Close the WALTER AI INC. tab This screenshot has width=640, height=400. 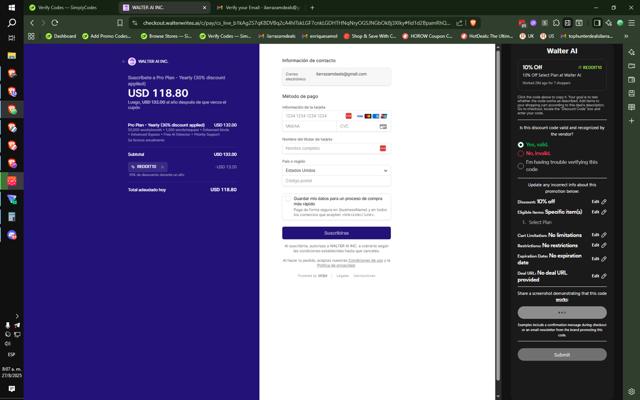click(204, 7)
